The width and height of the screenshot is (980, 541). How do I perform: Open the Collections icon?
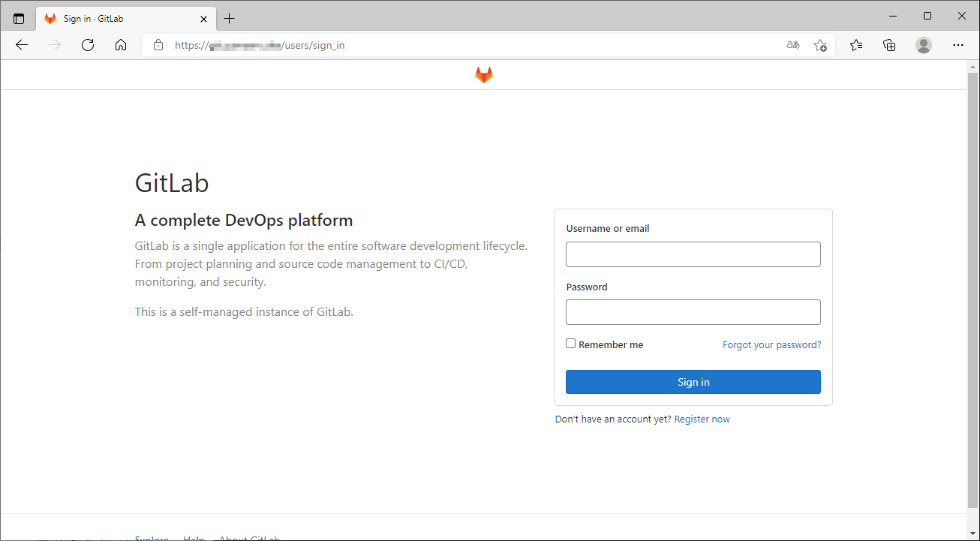(889, 45)
